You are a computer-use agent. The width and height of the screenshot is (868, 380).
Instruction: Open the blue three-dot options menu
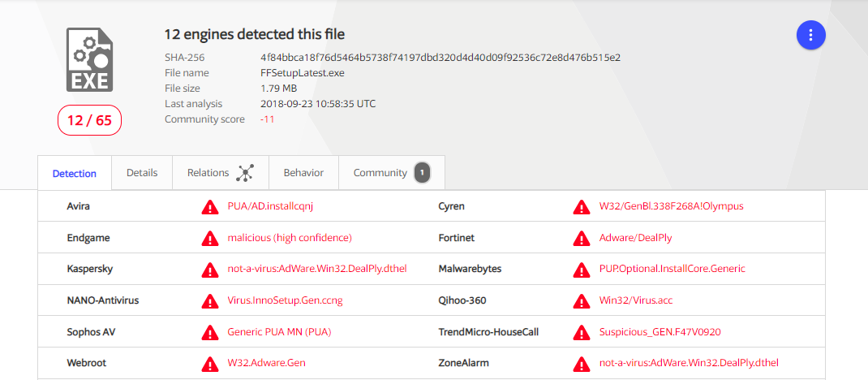pos(811,35)
